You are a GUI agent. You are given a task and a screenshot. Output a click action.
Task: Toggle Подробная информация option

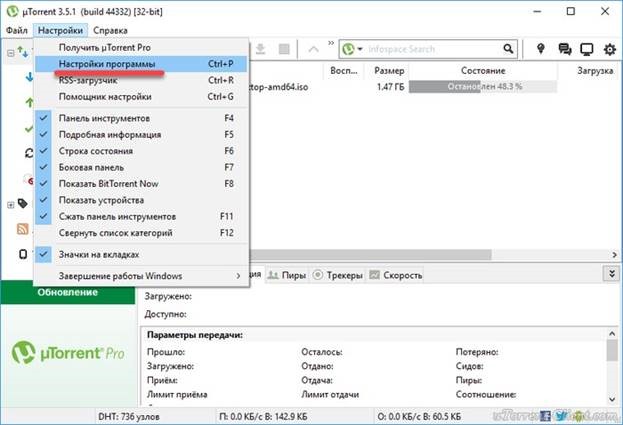coord(141,135)
